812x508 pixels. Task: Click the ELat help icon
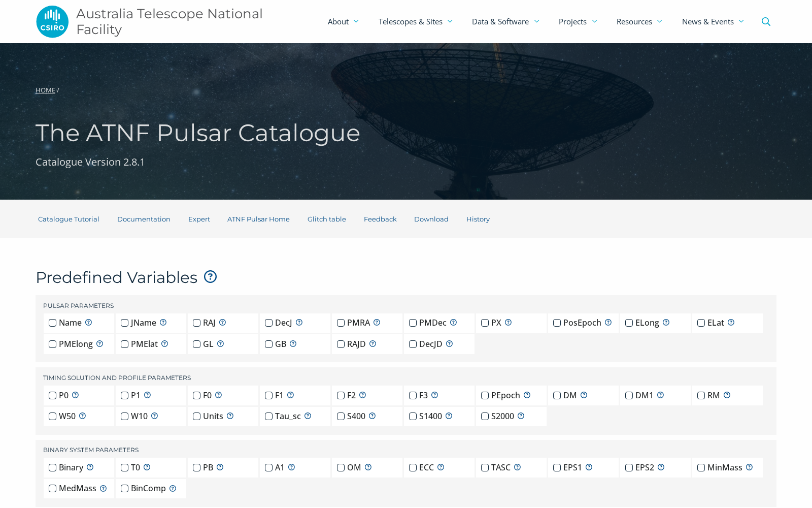(731, 323)
